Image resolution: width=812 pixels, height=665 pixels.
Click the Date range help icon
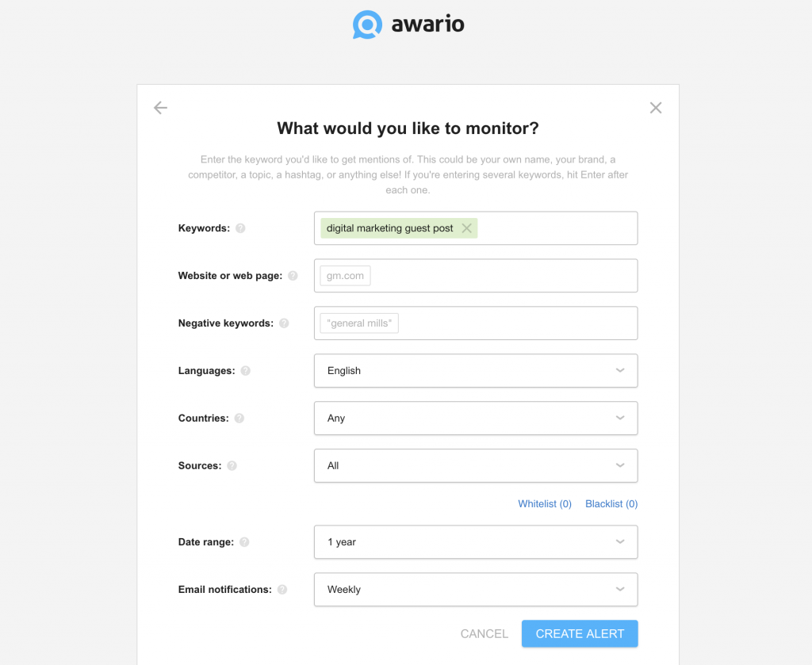(x=244, y=542)
